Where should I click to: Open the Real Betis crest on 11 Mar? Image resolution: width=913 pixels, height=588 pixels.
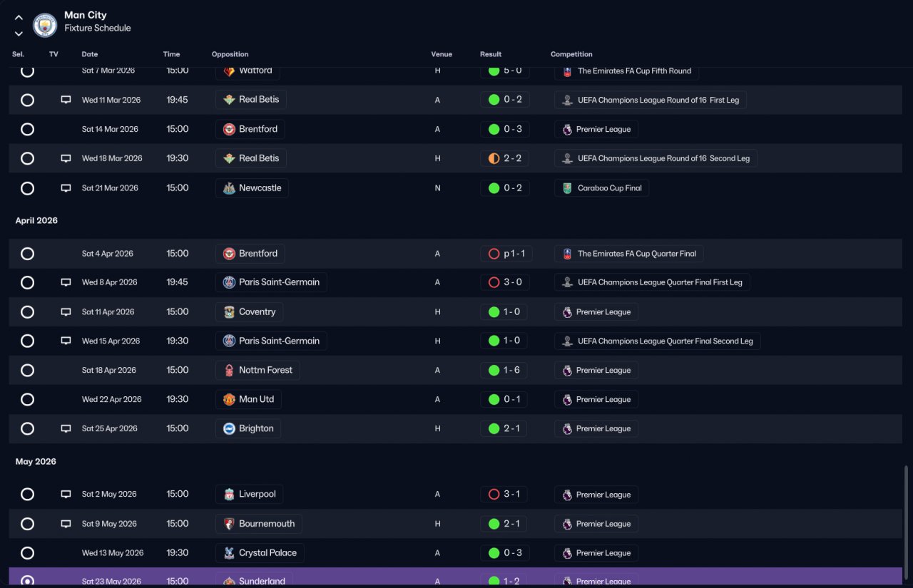pyautogui.click(x=229, y=100)
